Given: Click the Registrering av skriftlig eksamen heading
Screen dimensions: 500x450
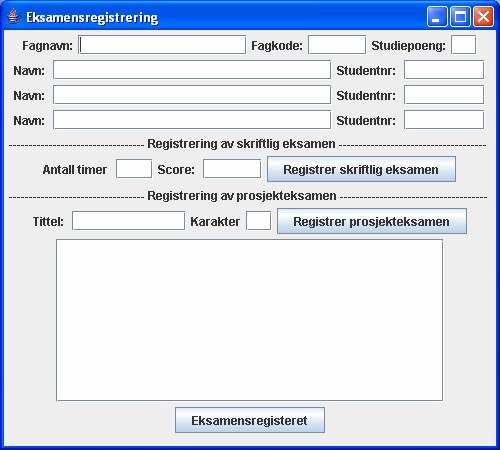Looking at the screenshot, I should (241, 144).
